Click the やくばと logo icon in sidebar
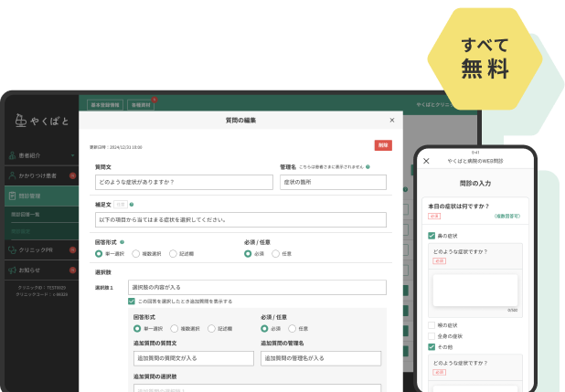 [x=20, y=121]
